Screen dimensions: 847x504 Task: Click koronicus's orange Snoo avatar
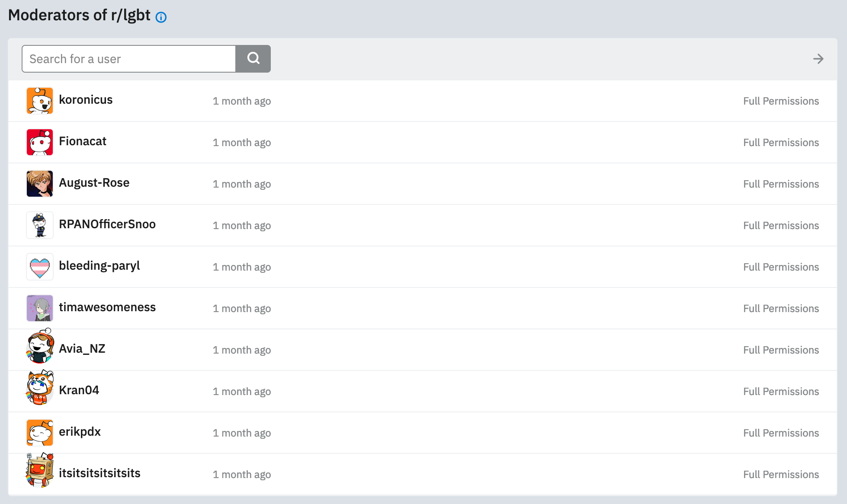pos(40,101)
